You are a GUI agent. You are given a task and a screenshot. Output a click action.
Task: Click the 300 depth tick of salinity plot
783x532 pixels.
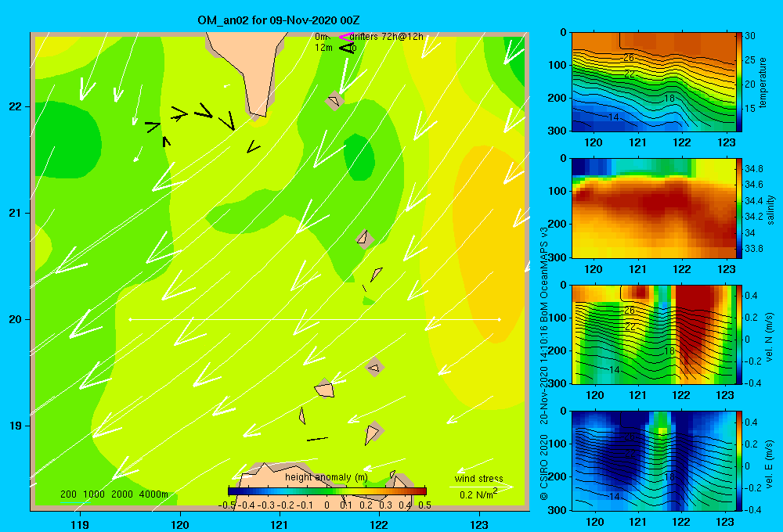559,257
